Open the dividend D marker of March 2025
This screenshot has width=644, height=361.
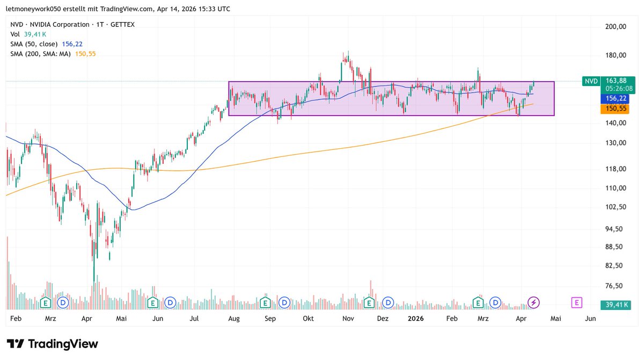[63, 303]
